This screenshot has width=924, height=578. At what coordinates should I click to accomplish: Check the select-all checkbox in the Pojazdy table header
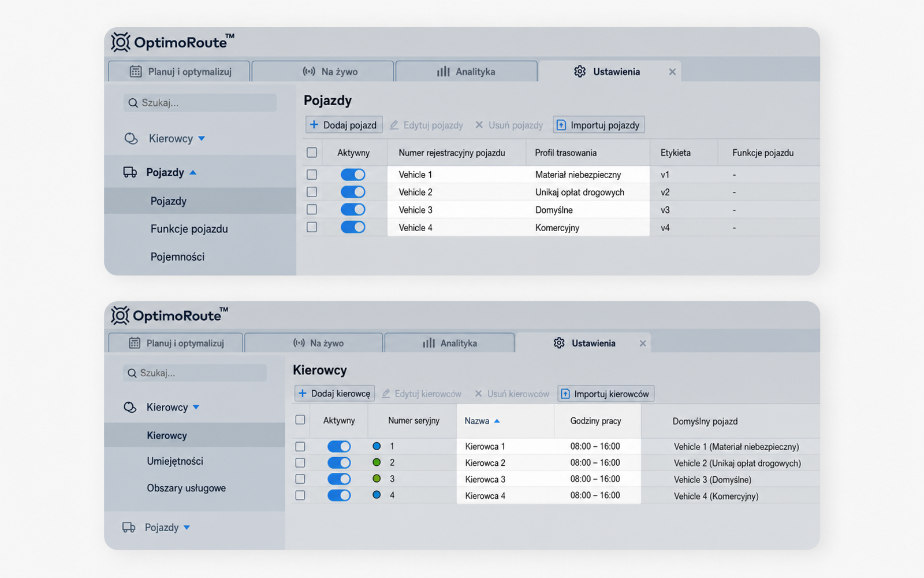(312, 153)
